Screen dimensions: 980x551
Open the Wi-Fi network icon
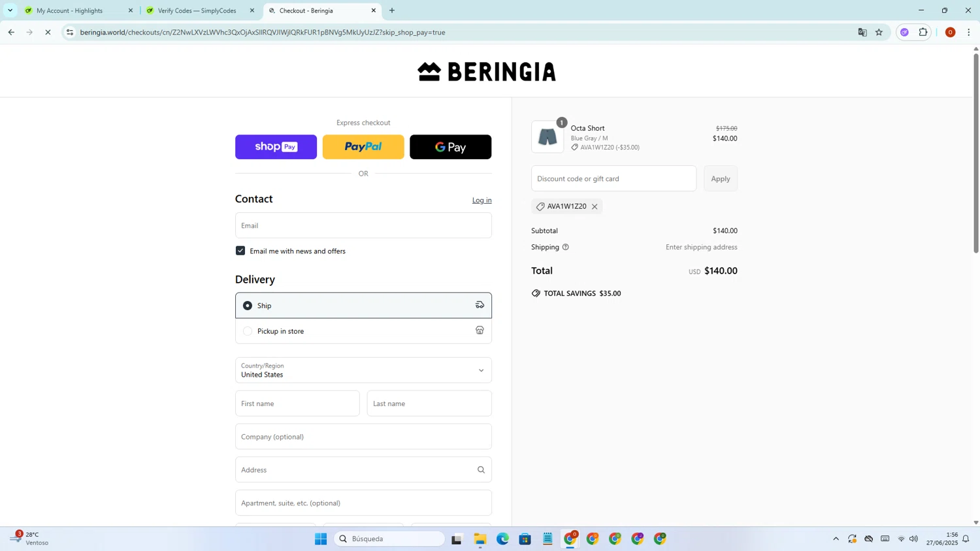tap(901, 539)
